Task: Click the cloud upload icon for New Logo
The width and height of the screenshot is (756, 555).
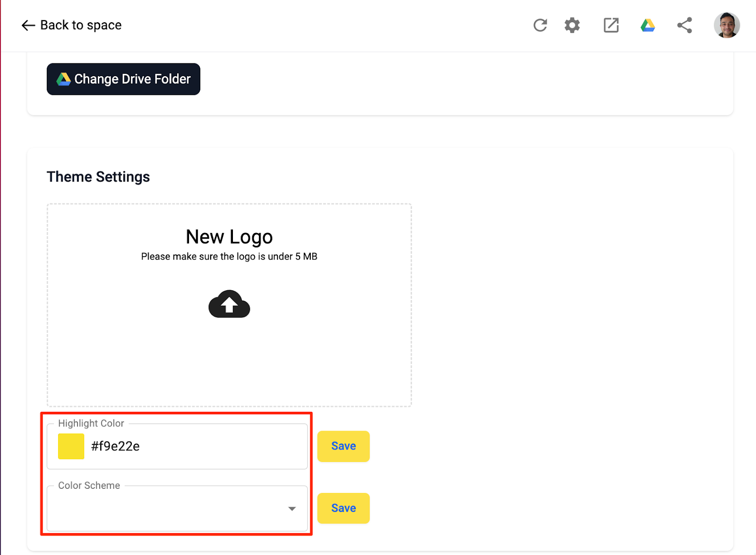Action: 229,304
